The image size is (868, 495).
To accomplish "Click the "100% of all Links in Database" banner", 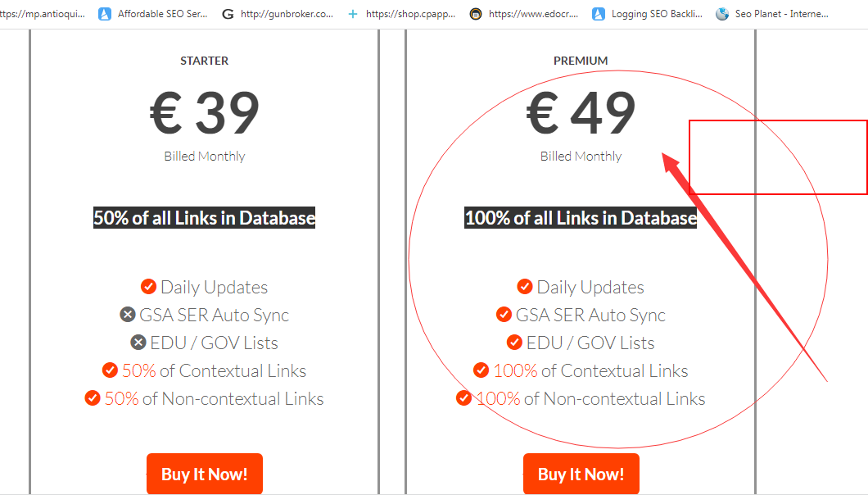I will point(581,218).
